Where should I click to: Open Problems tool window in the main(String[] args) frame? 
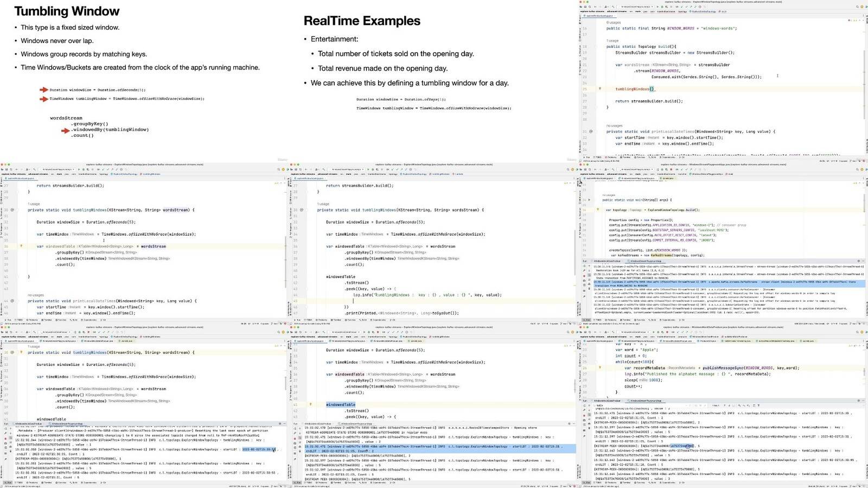pyautogui.click(x=611, y=320)
